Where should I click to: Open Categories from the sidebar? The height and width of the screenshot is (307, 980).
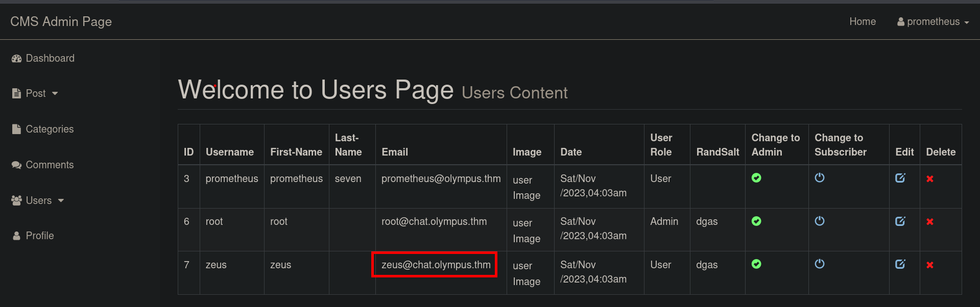pyautogui.click(x=49, y=129)
